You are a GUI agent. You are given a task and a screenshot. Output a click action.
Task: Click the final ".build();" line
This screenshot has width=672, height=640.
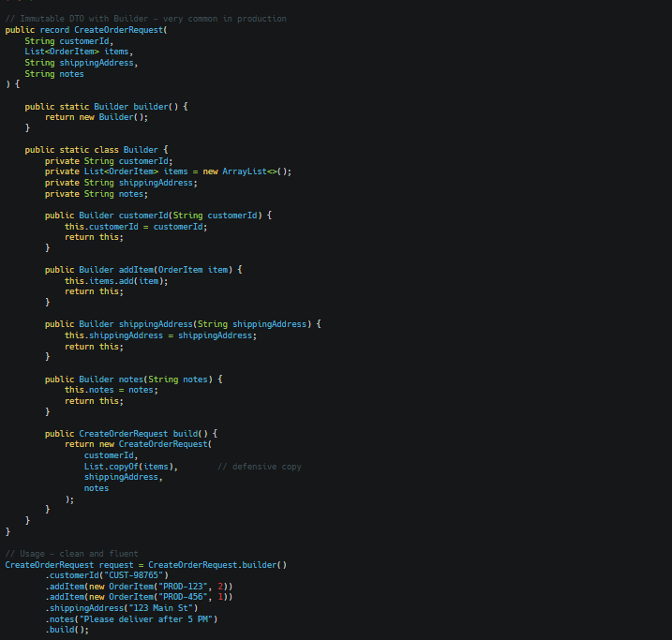pyautogui.click(x=67, y=630)
